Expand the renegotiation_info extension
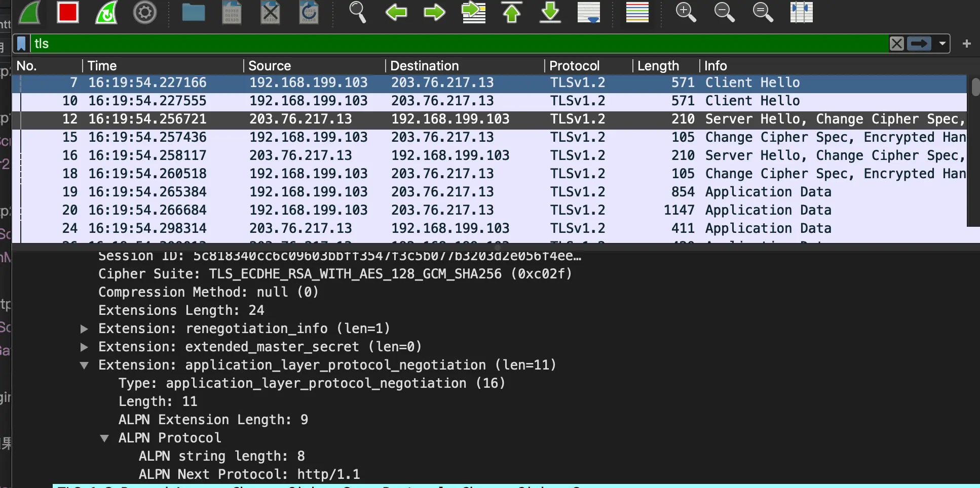Image resolution: width=980 pixels, height=488 pixels. (x=84, y=329)
